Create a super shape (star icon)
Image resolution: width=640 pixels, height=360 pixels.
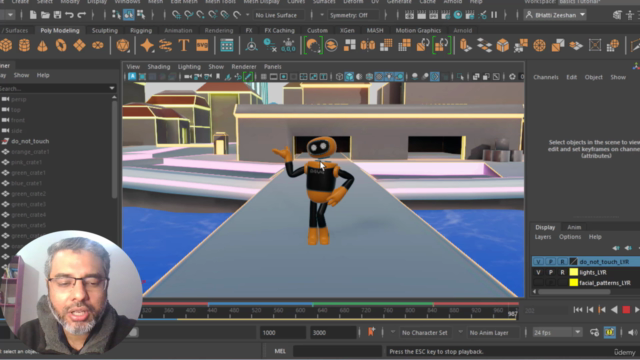[147, 45]
